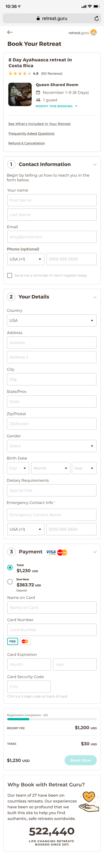104x868 pixels.
Task: Open the Retreat Guru logo icon
Action: pos(94,33)
